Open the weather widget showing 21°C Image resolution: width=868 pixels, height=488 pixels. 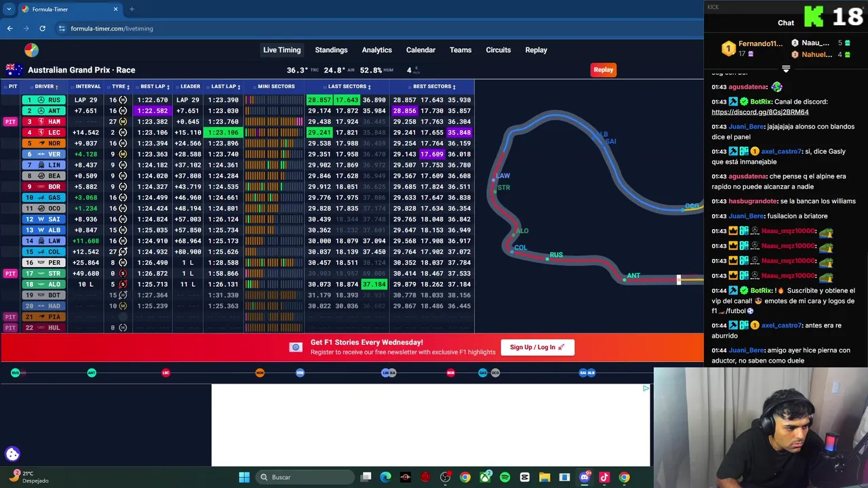tap(27, 476)
